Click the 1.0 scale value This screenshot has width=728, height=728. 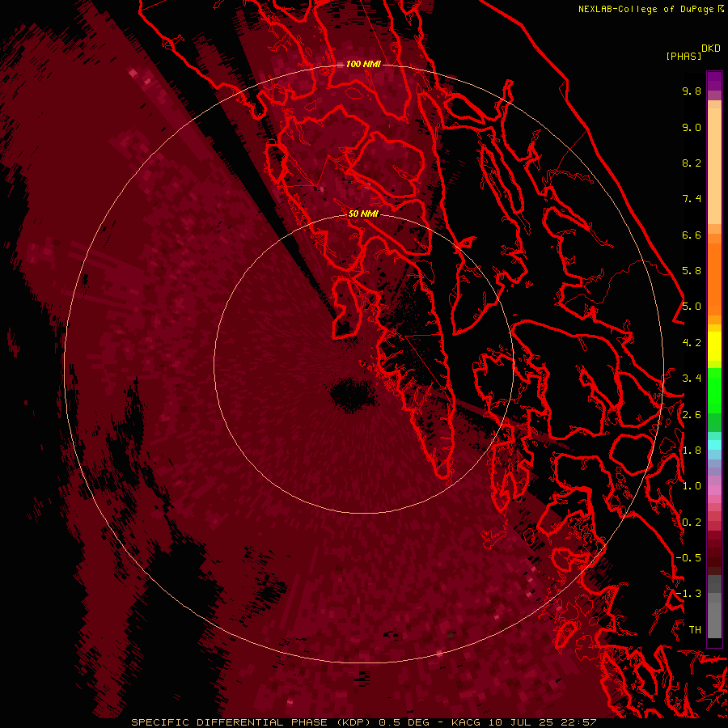pos(692,486)
